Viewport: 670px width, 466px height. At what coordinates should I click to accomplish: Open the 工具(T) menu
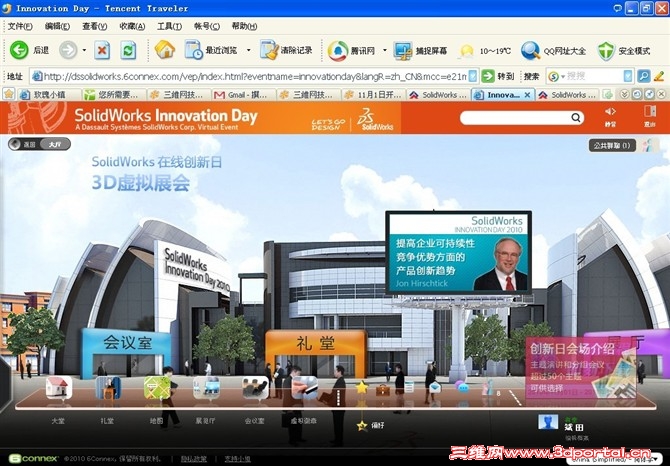[169, 26]
